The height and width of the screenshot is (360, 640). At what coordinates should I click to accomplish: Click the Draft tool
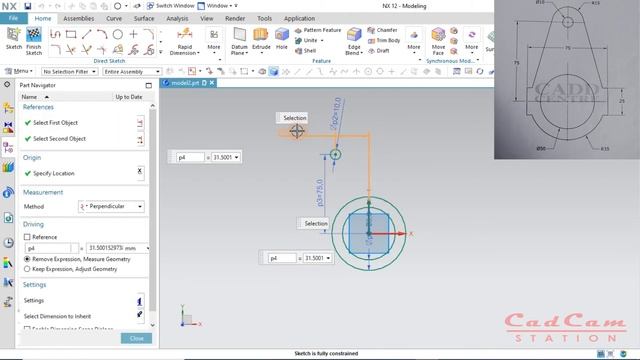(379, 51)
